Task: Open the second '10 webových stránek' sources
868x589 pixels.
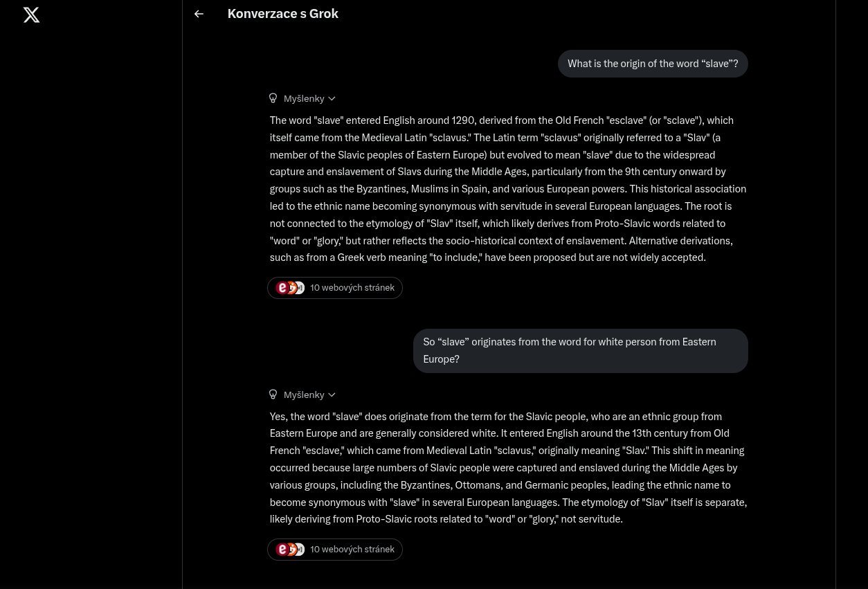Action: tap(352, 550)
